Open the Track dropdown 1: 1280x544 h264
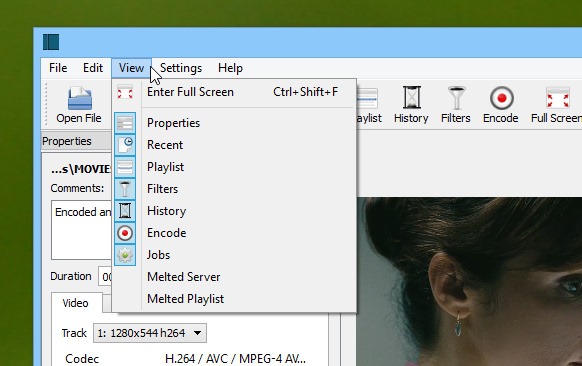This screenshot has height=366, width=582. point(150,333)
